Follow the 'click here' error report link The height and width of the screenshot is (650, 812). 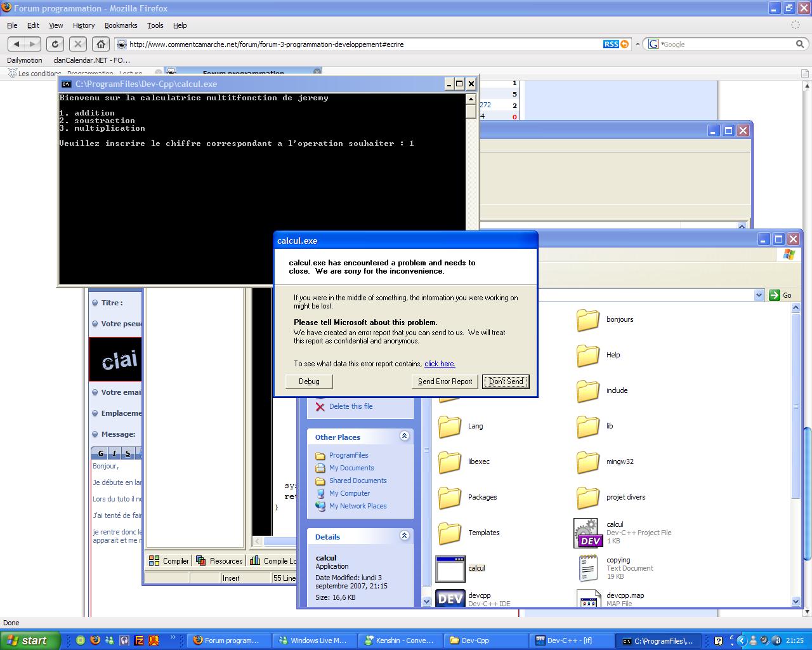click(440, 364)
